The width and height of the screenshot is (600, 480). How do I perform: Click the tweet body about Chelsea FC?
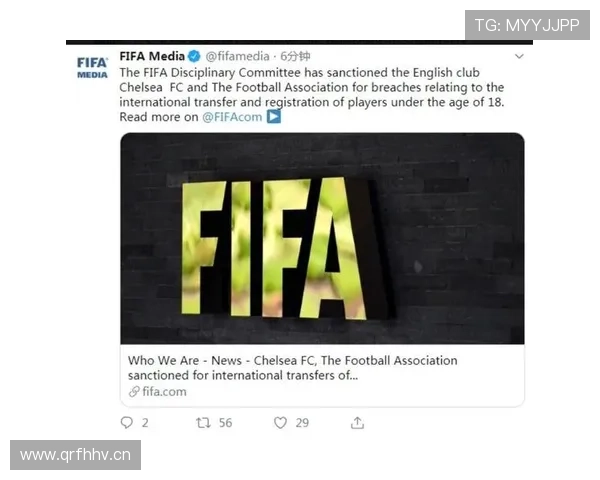[x=311, y=95]
